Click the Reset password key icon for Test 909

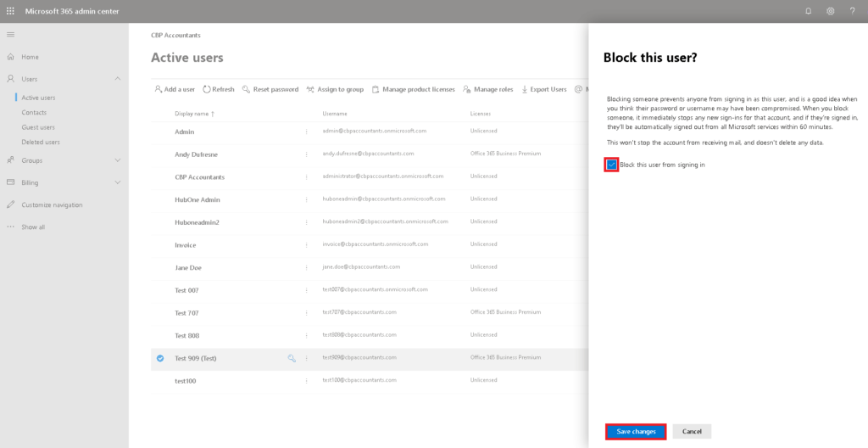click(x=292, y=358)
